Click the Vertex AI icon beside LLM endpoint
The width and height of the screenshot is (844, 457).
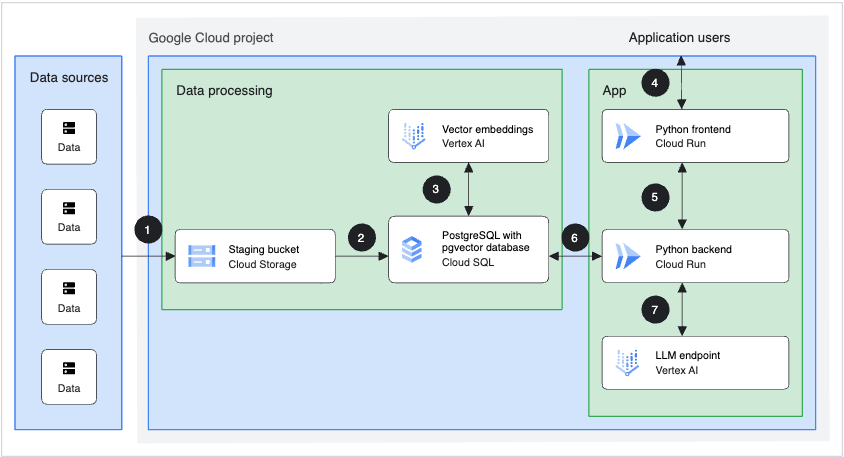(x=627, y=363)
